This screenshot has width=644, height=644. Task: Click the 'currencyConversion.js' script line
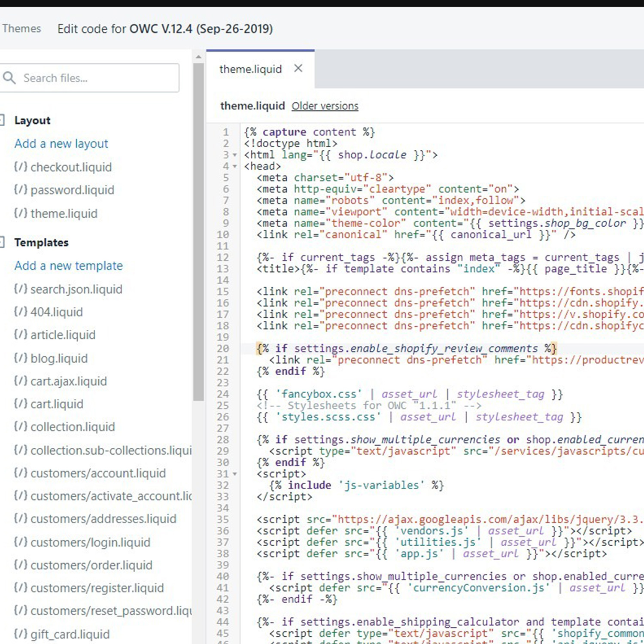(456, 588)
